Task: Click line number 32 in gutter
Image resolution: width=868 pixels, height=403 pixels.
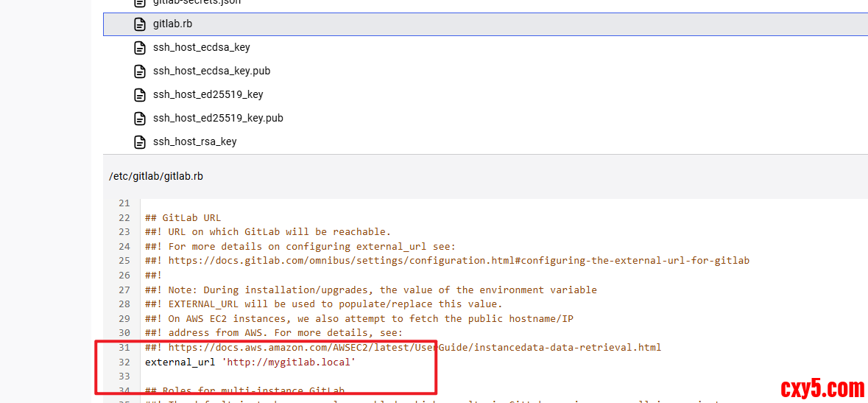Action: click(x=124, y=362)
